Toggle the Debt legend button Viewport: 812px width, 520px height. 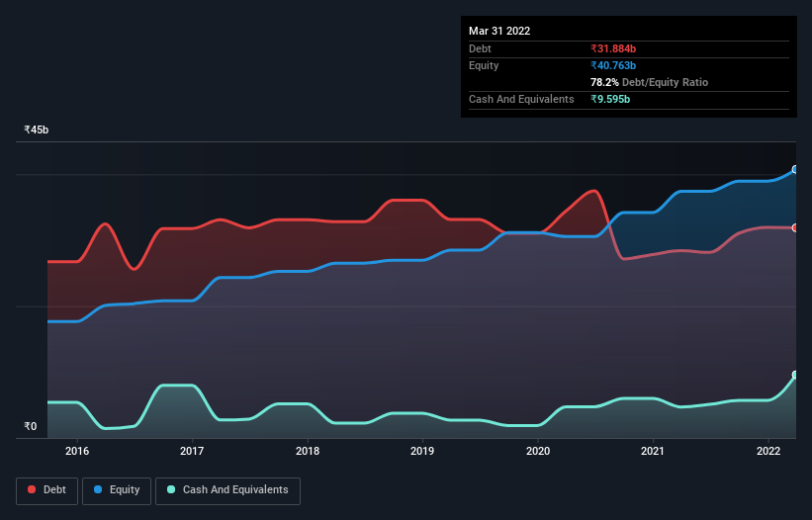click(46, 490)
